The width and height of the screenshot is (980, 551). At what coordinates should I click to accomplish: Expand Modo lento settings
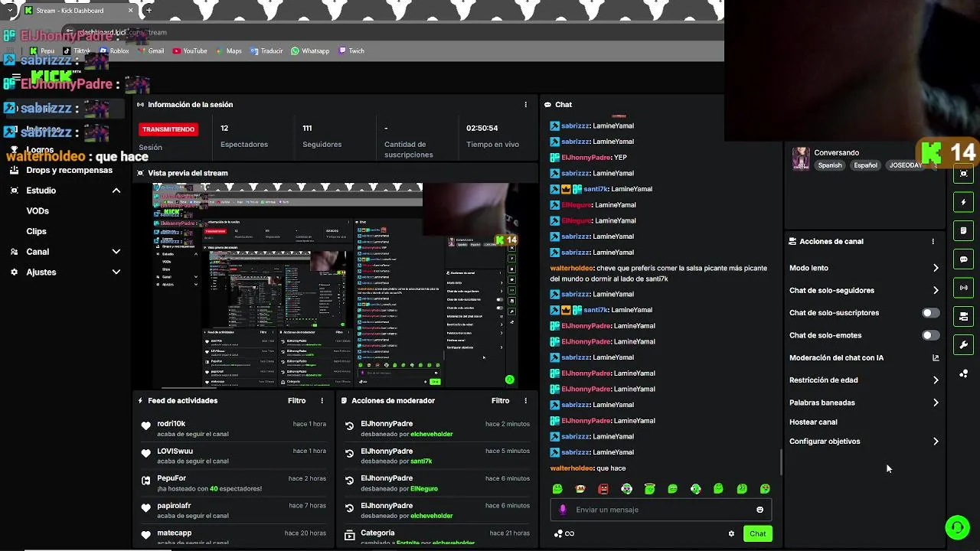[x=936, y=268]
